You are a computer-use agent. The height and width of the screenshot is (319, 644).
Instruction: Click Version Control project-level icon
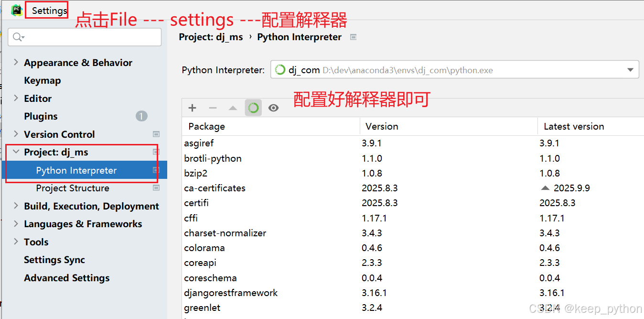click(x=156, y=134)
